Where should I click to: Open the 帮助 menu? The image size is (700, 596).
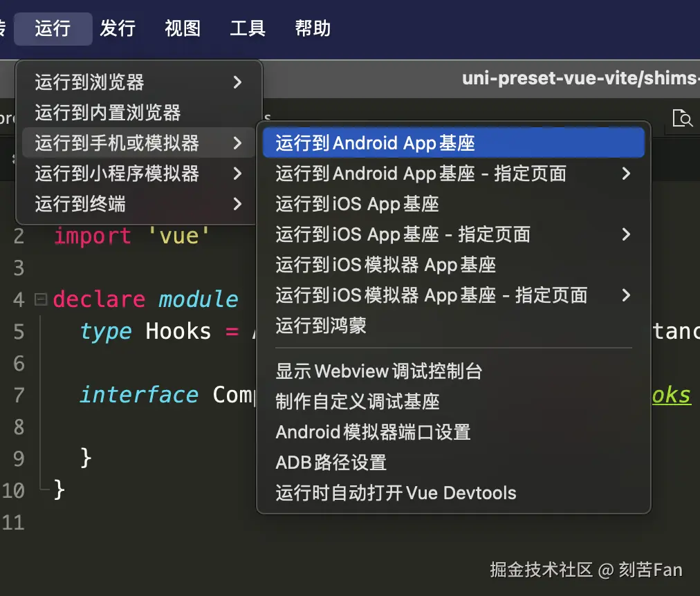(311, 28)
